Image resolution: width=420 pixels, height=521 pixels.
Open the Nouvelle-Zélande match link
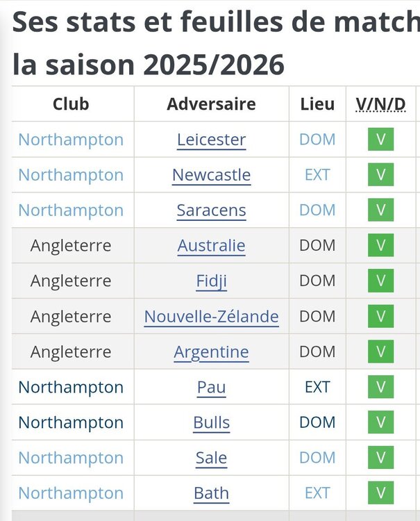tap(211, 316)
